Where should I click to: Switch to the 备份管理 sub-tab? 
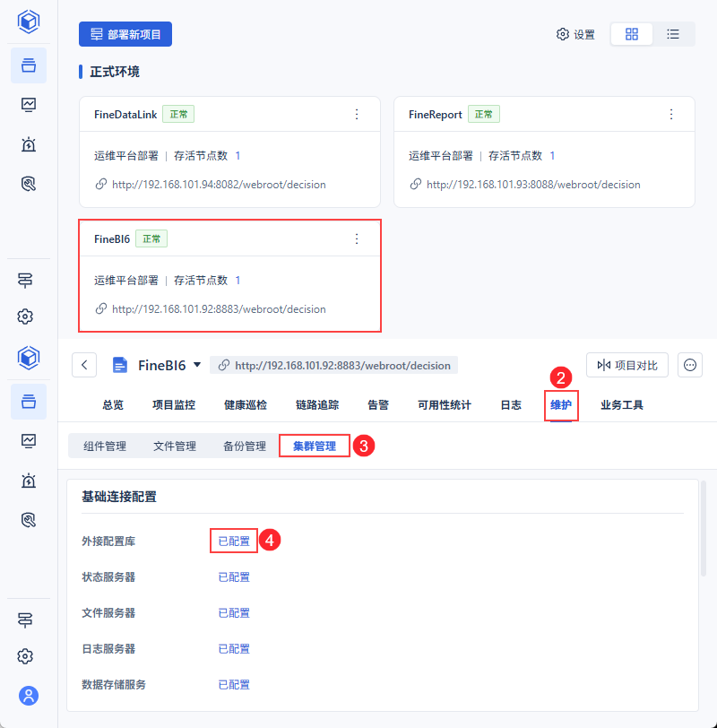[x=245, y=446]
